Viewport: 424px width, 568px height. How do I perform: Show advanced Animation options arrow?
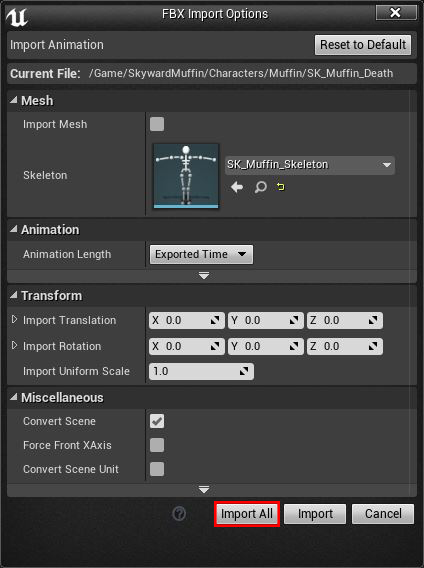pyautogui.click(x=204, y=276)
